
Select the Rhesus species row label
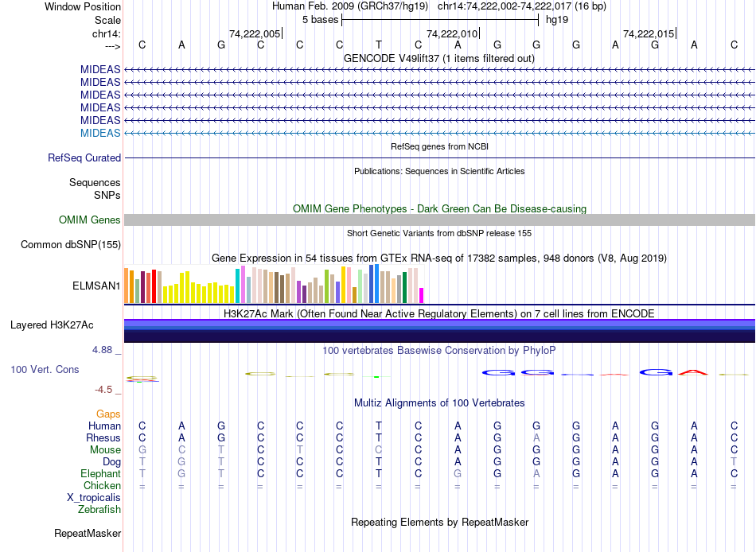[103, 437]
